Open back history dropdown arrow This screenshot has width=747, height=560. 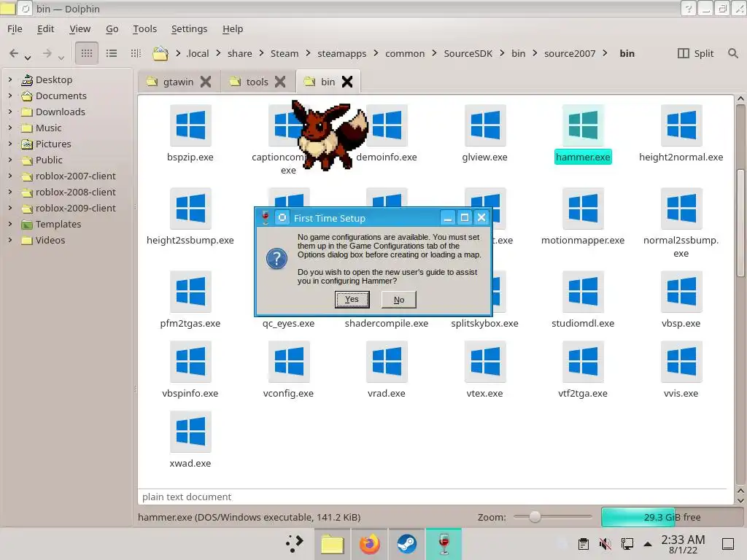tap(28, 58)
